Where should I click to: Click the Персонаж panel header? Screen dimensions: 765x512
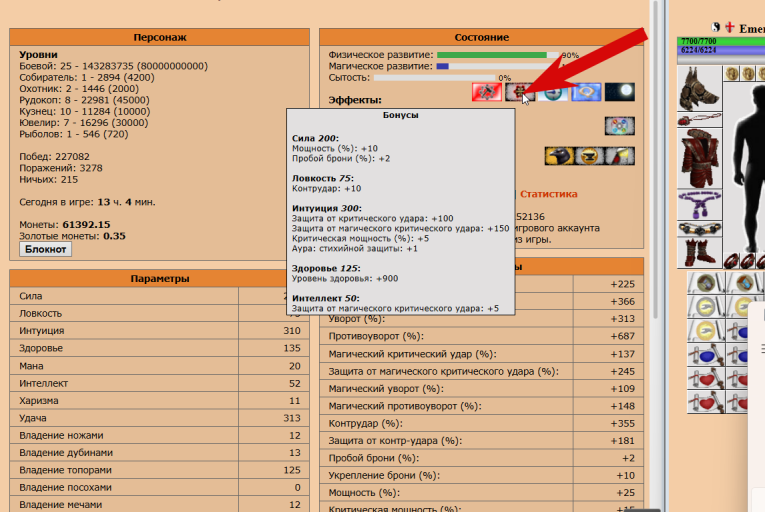[160, 37]
